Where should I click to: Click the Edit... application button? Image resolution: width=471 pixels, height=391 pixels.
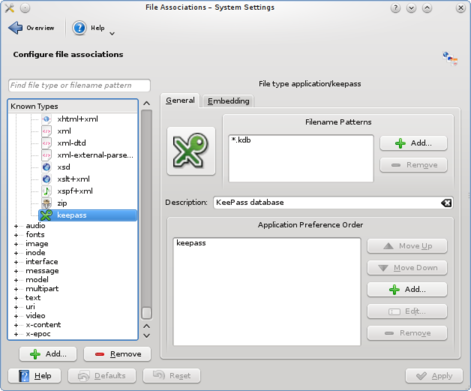tap(407, 311)
